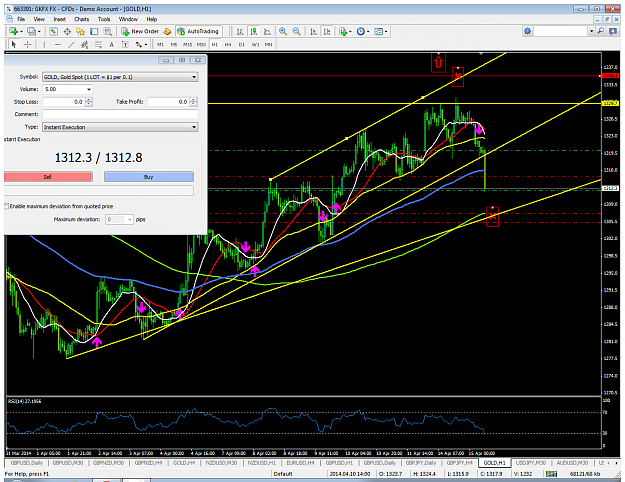Click the blue Buy button
The width and height of the screenshot is (625, 482).
tap(149, 177)
